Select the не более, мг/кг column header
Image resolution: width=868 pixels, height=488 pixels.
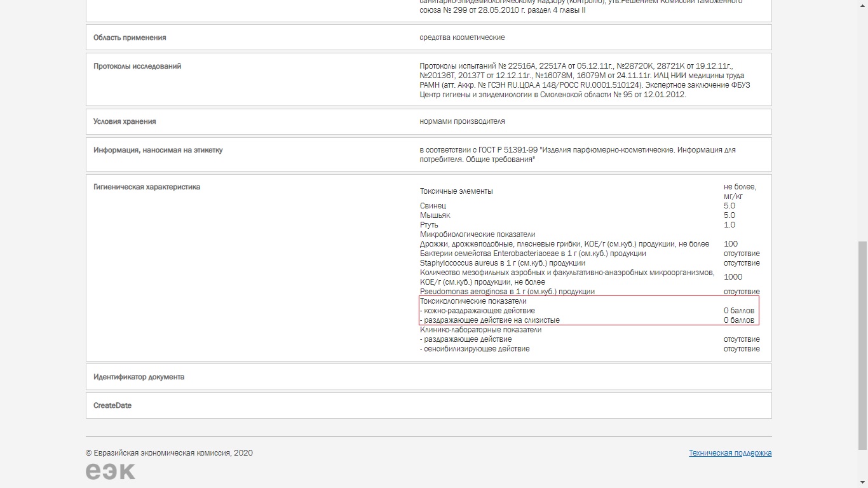[x=740, y=191]
